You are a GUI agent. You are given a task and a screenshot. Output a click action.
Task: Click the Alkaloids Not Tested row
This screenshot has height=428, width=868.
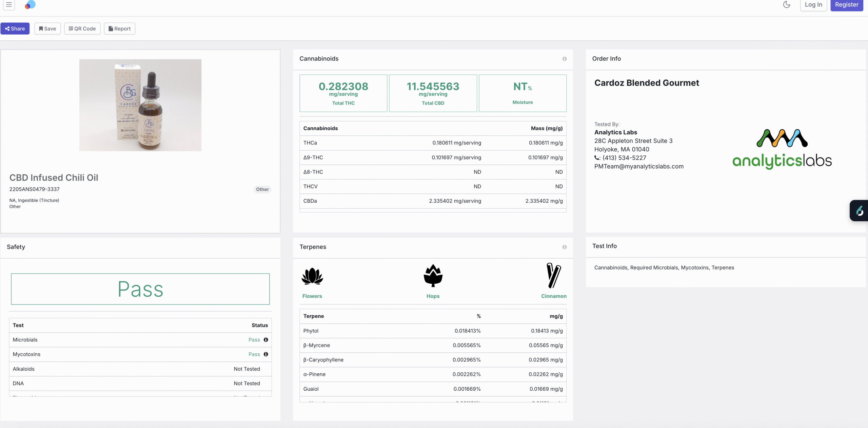(140, 369)
